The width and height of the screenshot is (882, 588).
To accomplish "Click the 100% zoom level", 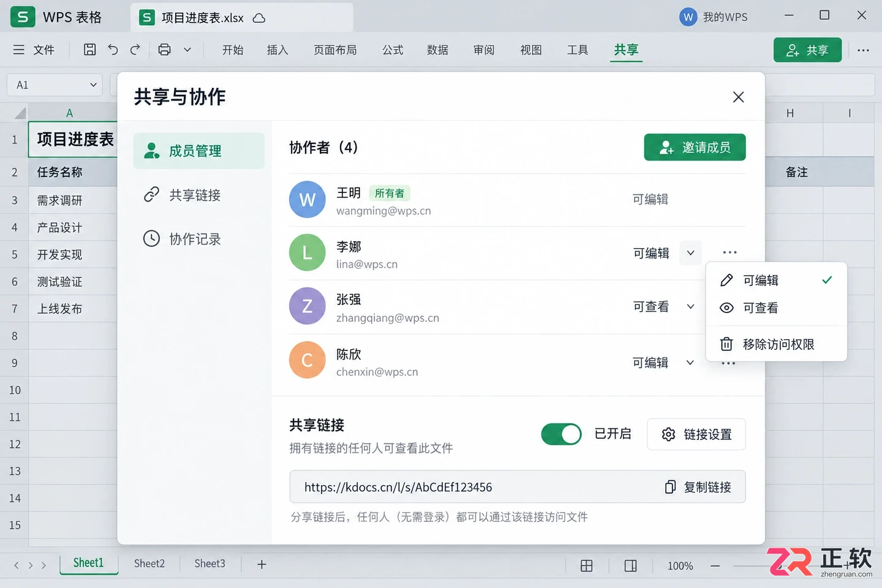I will [x=680, y=566].
